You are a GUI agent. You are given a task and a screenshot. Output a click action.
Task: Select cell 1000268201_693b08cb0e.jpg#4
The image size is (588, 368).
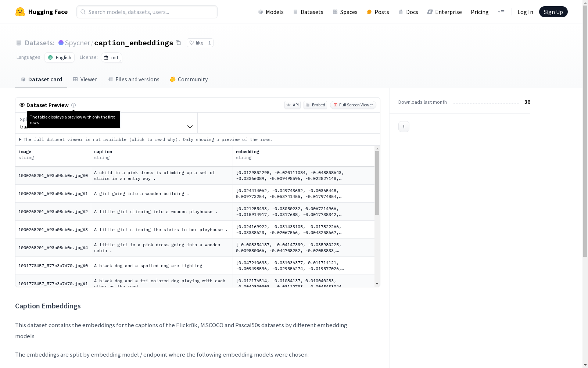[53, 248]
